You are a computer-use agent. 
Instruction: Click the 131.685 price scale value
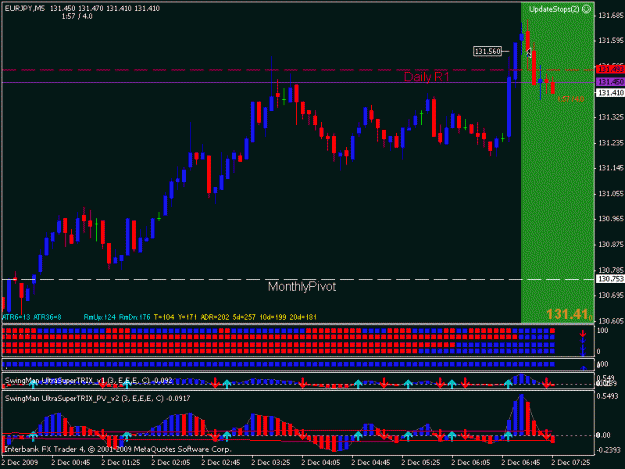click(611, 16)
